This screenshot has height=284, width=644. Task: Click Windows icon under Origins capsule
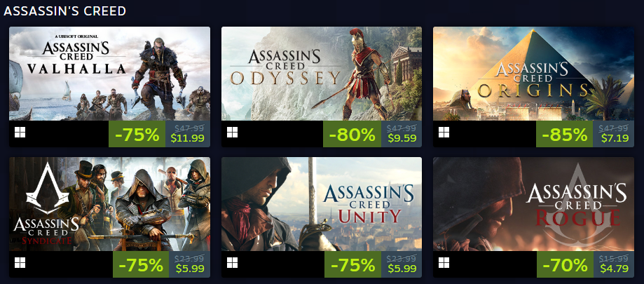click(x=444, y=133)
